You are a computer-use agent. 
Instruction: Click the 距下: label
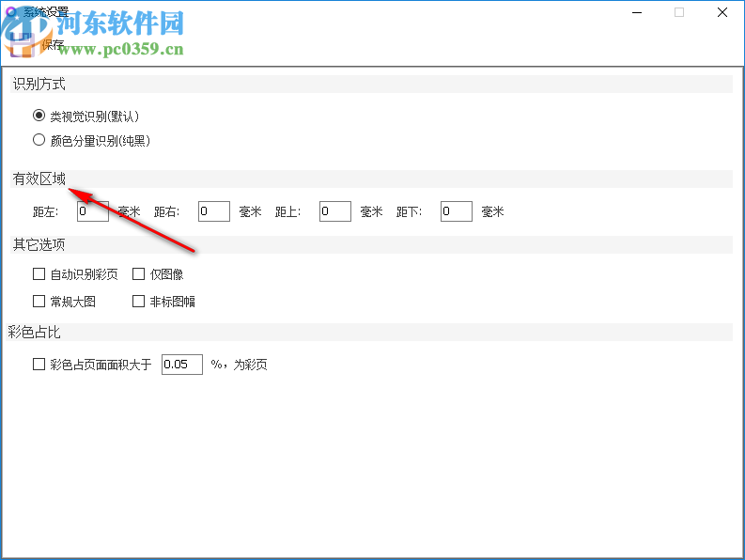tap(409, 211)
